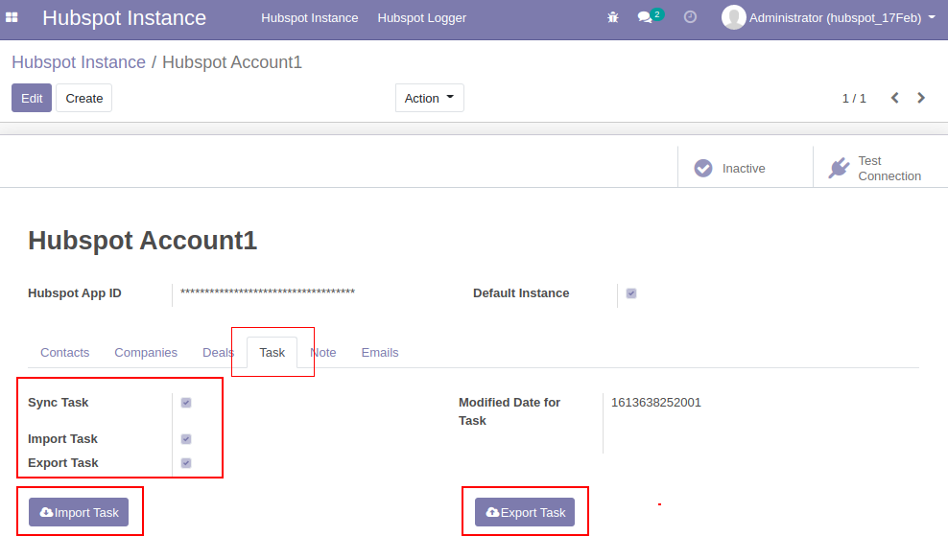Toggle the Import Task checkbox
The width and height of the screenshot is (948, 560).
pyautogui.click(x=186, y=439)
